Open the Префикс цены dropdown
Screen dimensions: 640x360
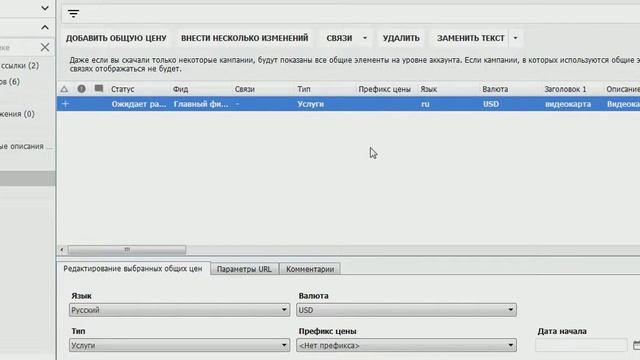point(406,345)
